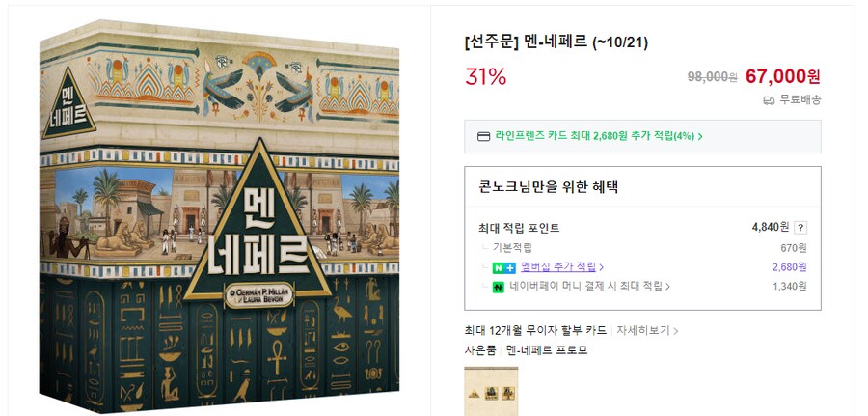Viewport: 868px width, 416px height.
Task: Click the question mark help icon beside 4,840원
Action: [800, 228]
